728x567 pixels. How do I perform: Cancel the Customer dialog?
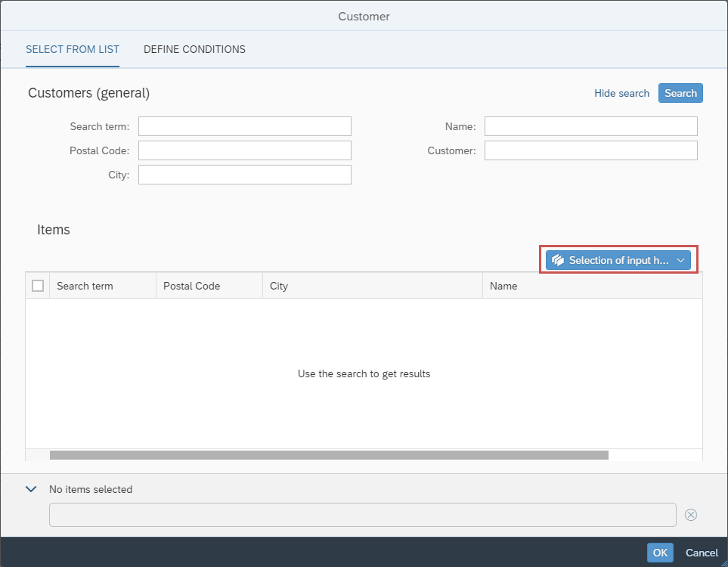click(x=702, y=553)
